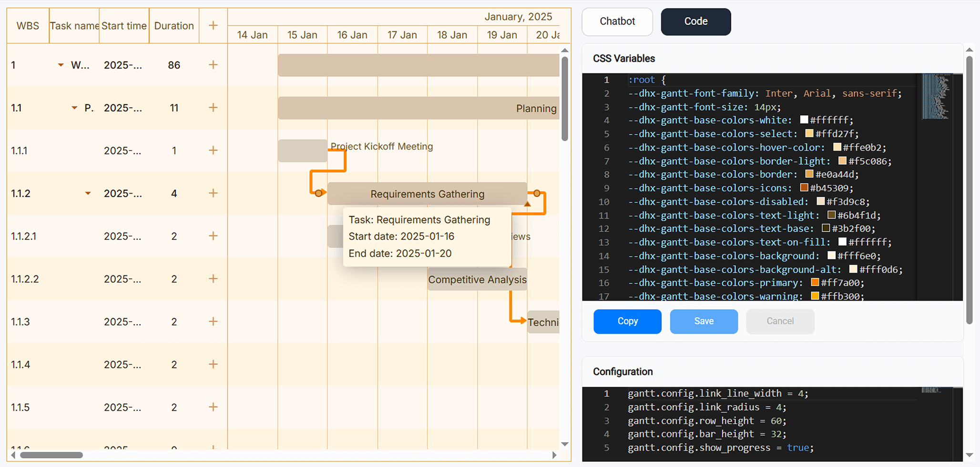
Task: Collapse the WBS 1 parent task
Action: (x=61, y=65)
